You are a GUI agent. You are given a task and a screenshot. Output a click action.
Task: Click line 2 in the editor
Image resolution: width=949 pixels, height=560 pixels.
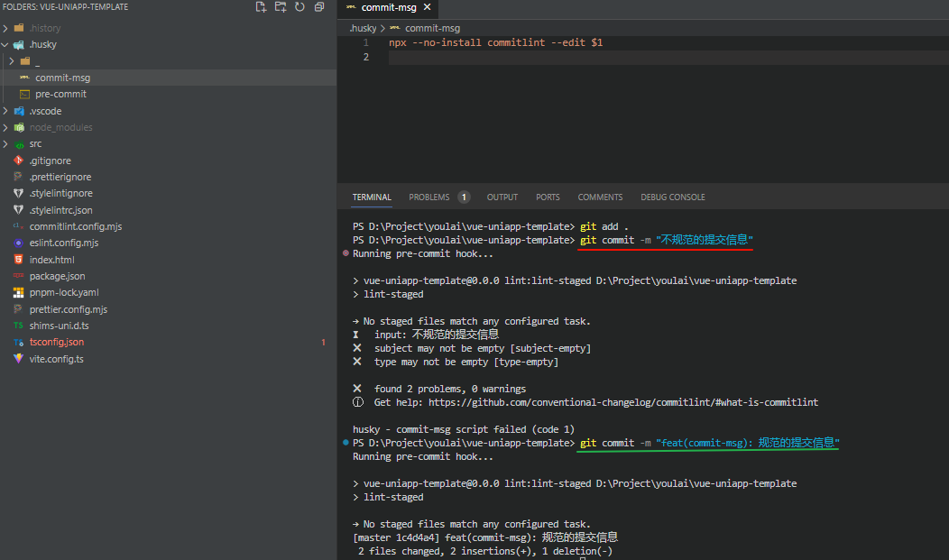tap(541, 58)
